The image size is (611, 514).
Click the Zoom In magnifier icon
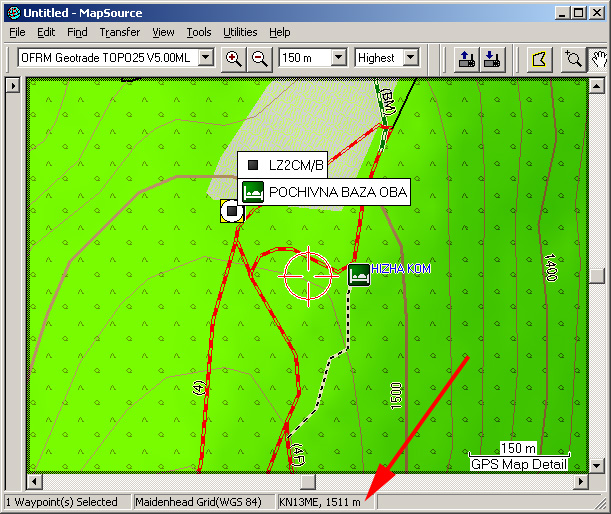coord(234,59)
